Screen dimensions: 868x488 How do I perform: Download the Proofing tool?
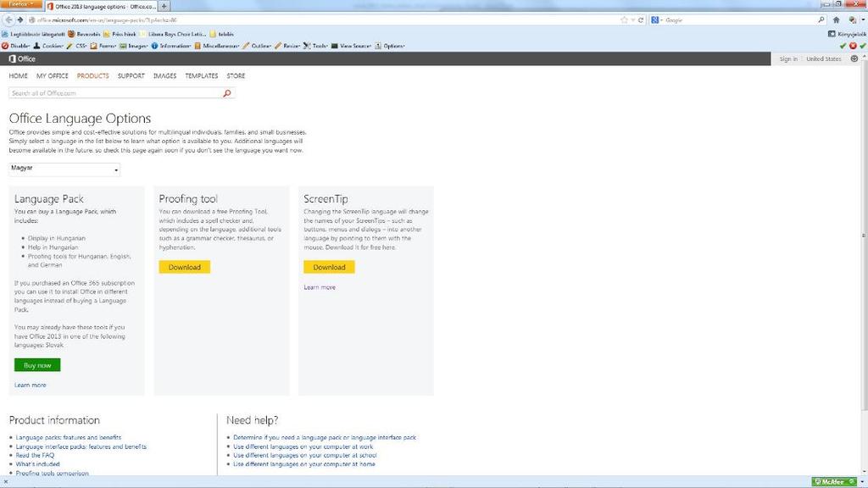coord(184,267)
